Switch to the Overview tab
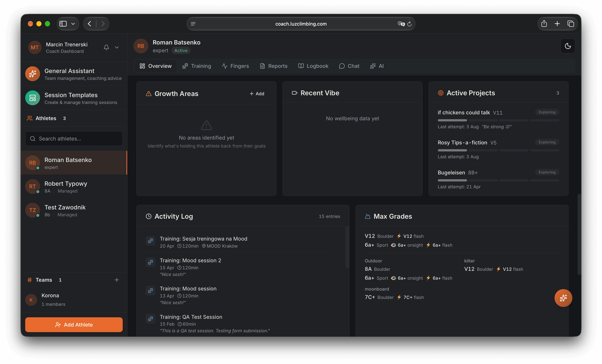 [x=156, y=66]
